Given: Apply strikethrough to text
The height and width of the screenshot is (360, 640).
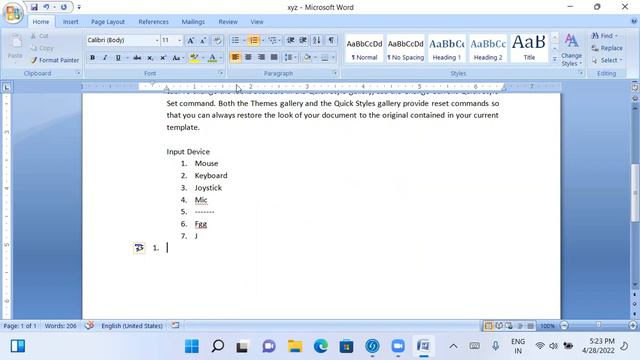Looking at the screenshot, I should coord(137,58).
